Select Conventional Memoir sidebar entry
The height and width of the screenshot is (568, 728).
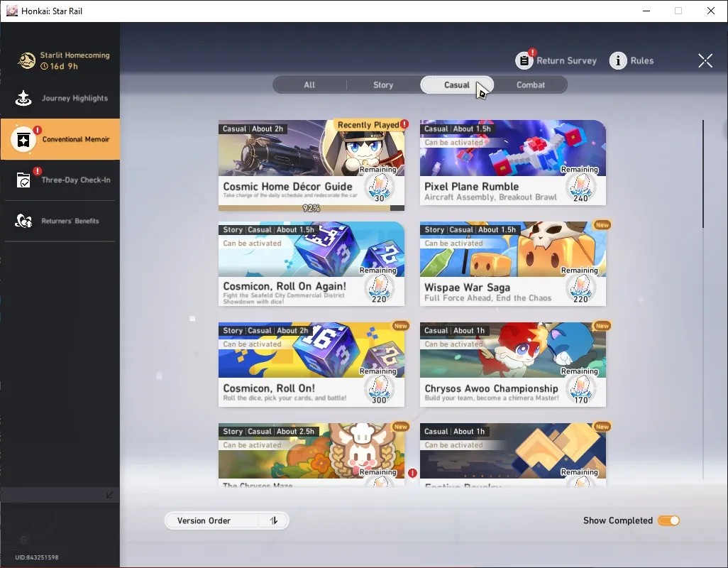click(x=60, y=139)
